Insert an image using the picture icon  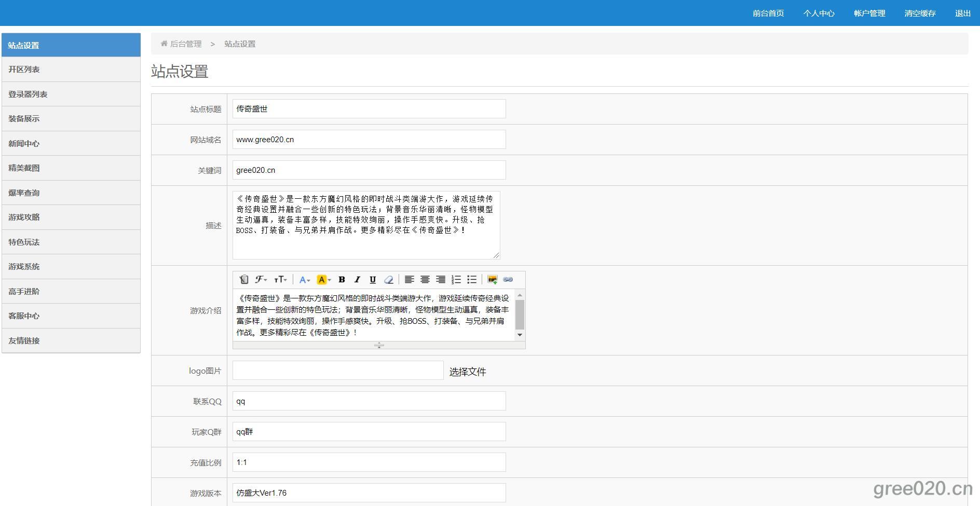pyautogui.click(x=492, y=280)
